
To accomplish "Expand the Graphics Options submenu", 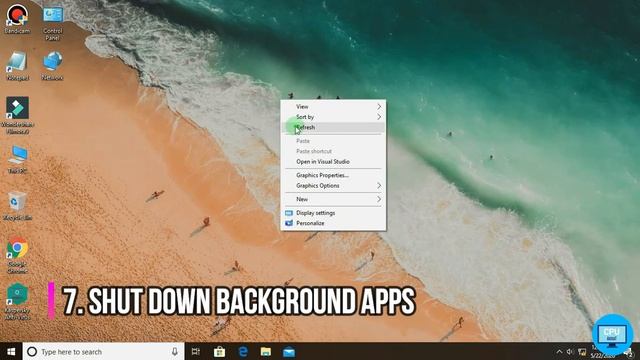I will [x=333, y=185].
